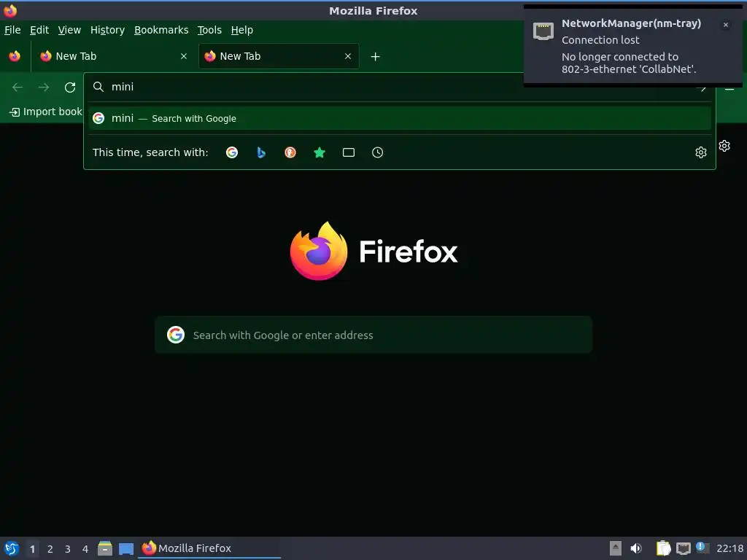This screenshot has height=560, width=747.
Task: Dismiss the NetworkManager notification
Action: pyautogui.click(x=726, y=25)
